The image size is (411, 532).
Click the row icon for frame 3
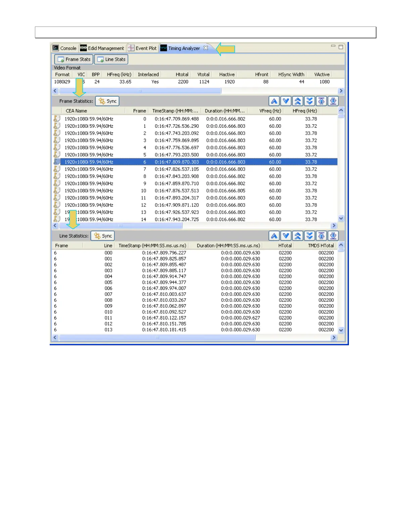[x=57, y=140]
